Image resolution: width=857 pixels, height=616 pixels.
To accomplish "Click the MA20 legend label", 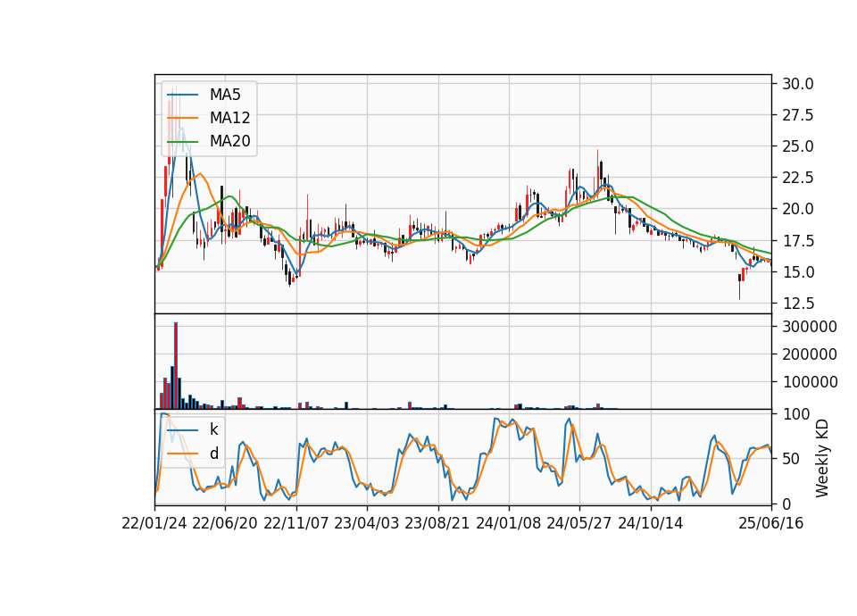I will pyautogui.click(x=229, y=141).
